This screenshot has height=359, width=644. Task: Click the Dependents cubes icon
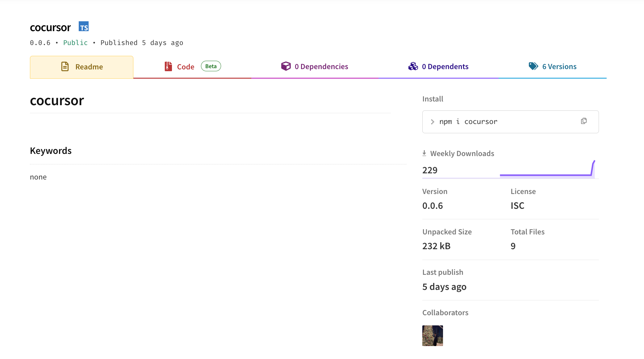click(x=413, y=66)
